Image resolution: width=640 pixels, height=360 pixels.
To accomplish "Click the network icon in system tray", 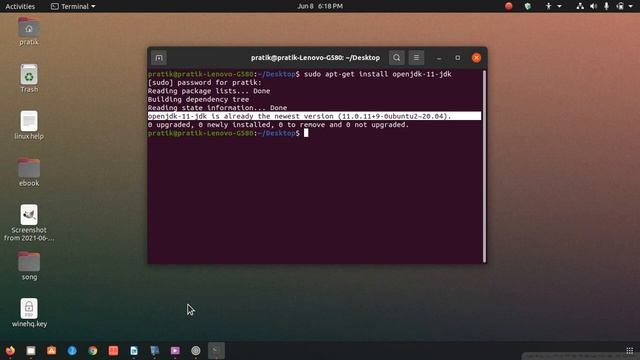I will (x=580, y=6).
